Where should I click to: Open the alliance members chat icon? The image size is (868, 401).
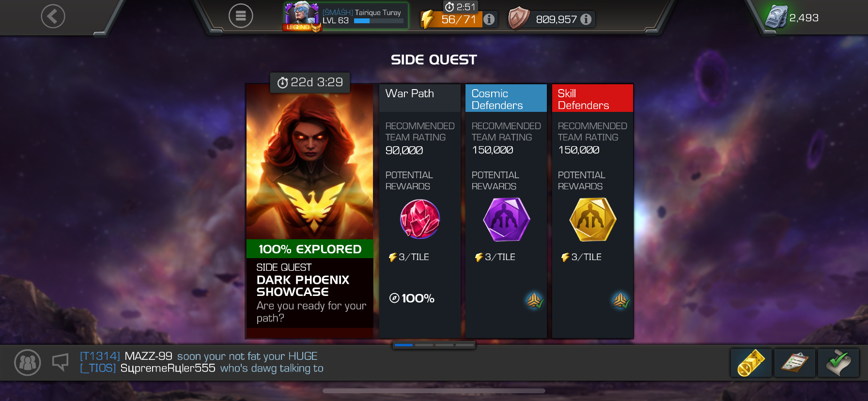click(28, 362)
